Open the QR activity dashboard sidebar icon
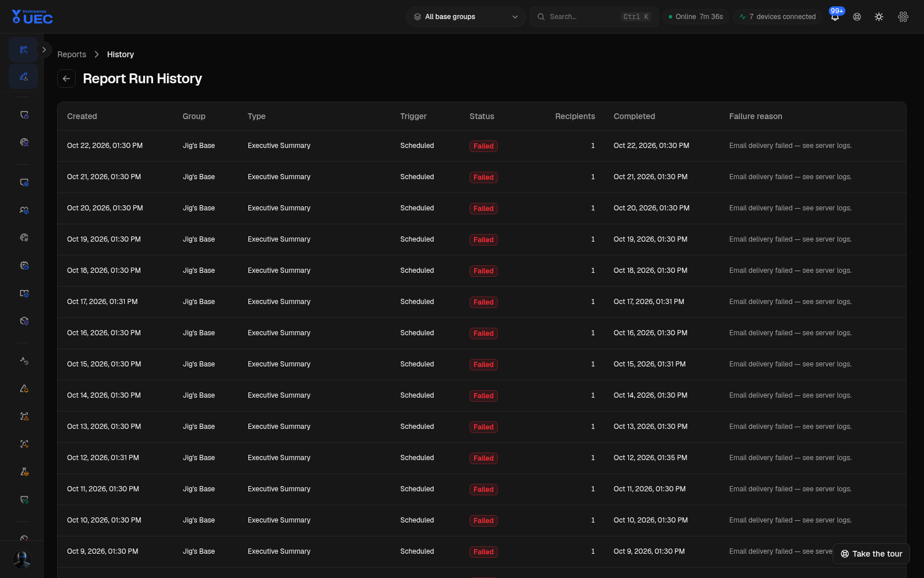The width and height of the screenshot is (924, 578). pyautogui.click(x=24, y=50)
